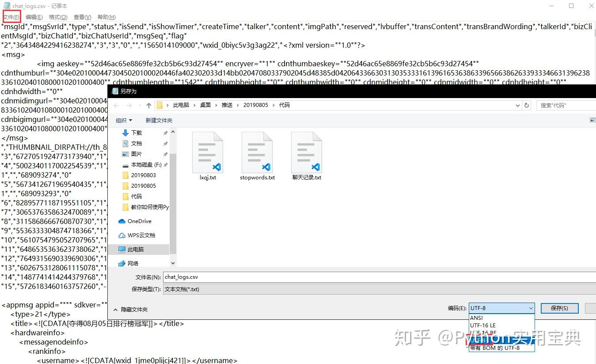Select 此电脑 in the sidebar
The height and width of the screenshot is (364, 596).
tap(137, 249)
